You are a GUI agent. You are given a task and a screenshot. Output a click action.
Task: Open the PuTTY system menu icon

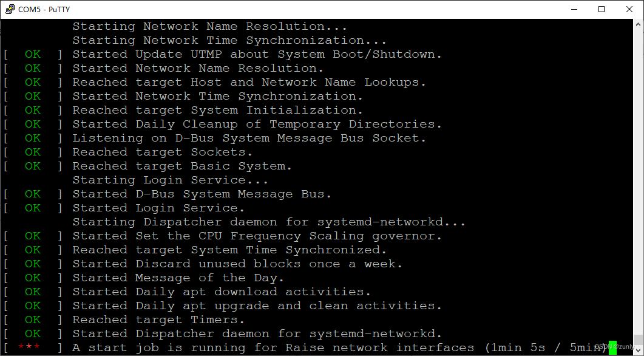point(10,9)
